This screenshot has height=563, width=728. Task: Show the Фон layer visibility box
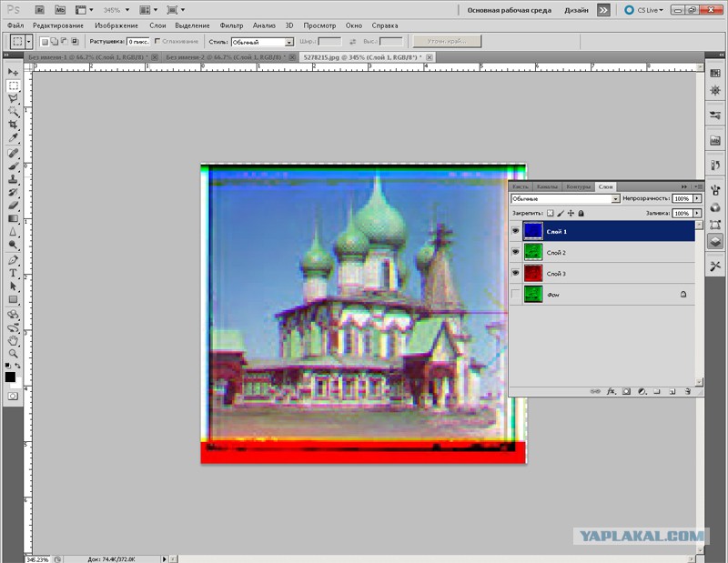point(515,294)
